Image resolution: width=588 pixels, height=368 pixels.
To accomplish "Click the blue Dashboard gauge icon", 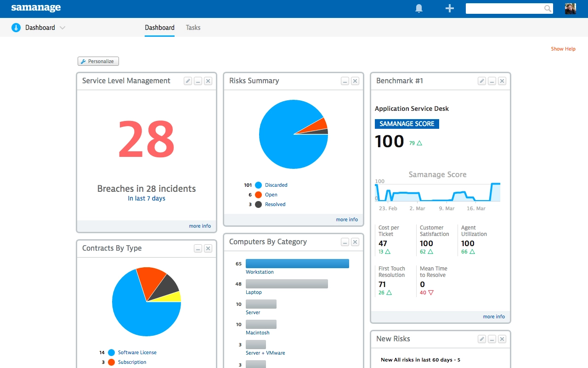I will (x=16, y=28).
